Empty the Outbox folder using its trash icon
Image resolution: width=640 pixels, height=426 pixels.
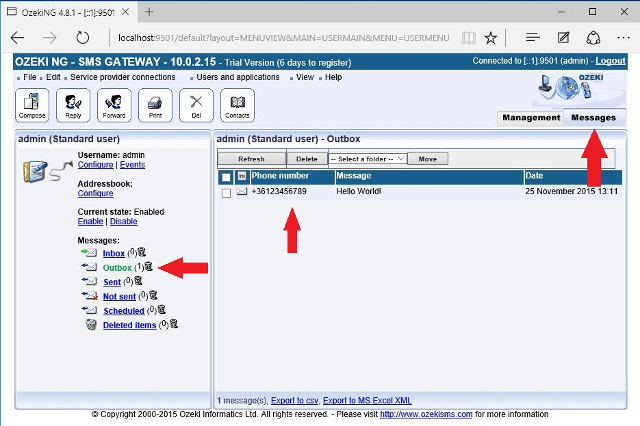[149, 266]
